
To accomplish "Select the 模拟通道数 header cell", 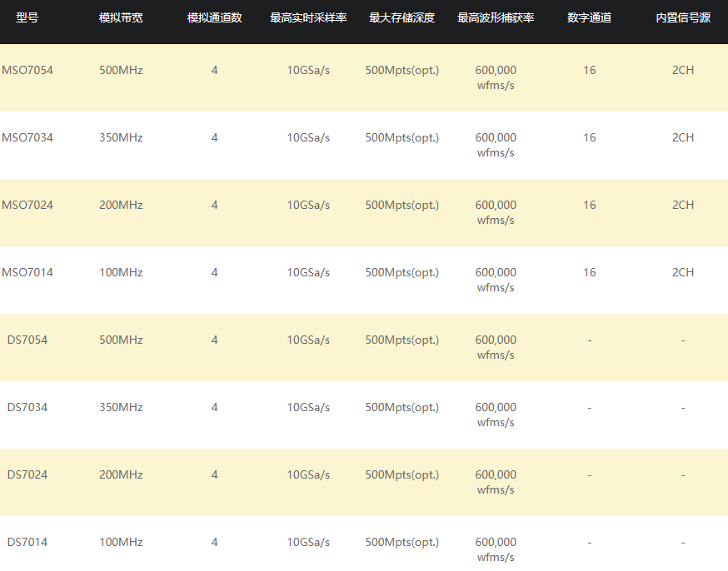I will 214,17.
